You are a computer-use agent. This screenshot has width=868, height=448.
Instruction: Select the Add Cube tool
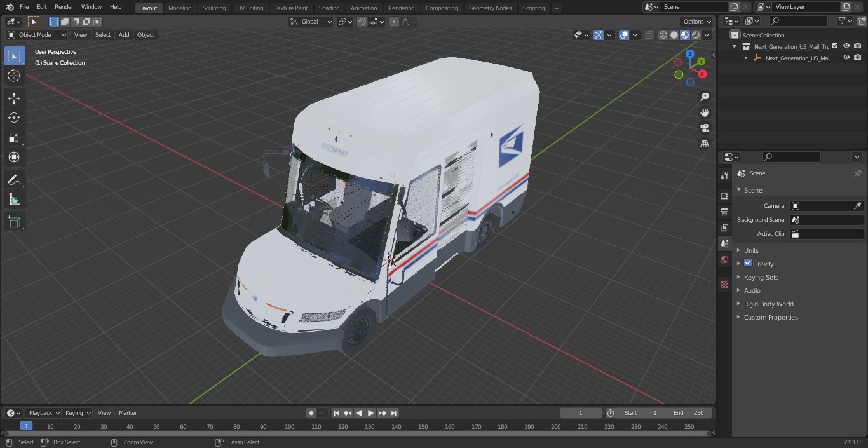pos(14,222)
